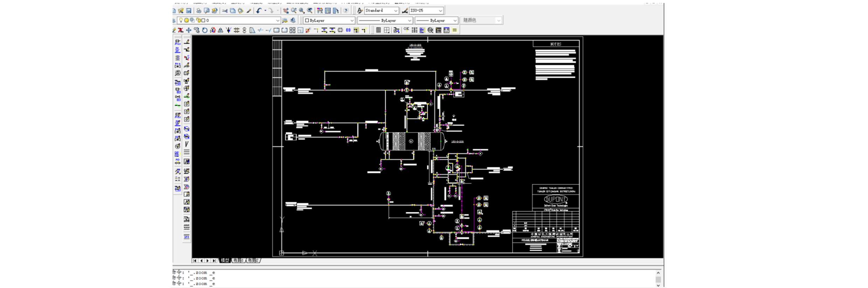Click the Mirror tool icon
Image resolution: width=868 pixels, height=288 pixels.
point(221,30)
